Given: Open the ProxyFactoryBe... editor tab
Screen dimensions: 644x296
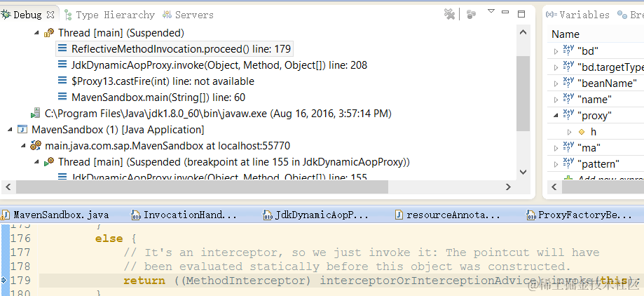Looking at the screenshot, I should coord(580,215).
